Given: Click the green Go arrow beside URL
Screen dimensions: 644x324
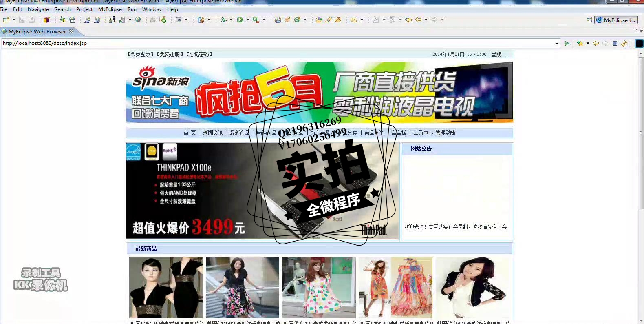Looking at the screenshot, I should [x=567, y=43].
